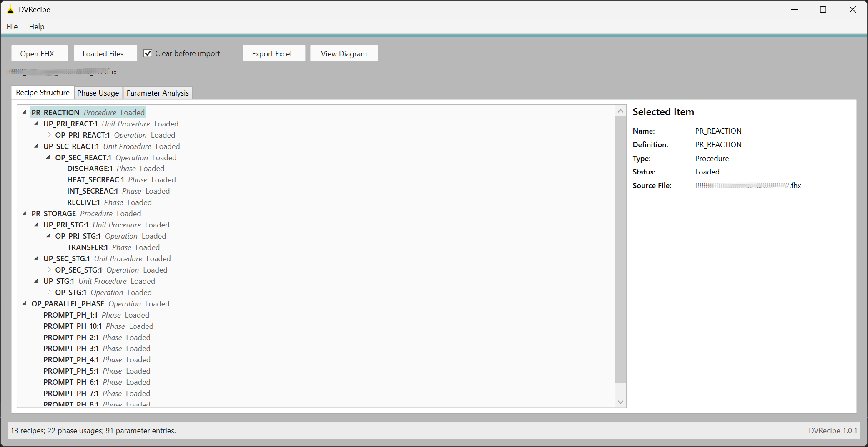Expand the OP_PRI_REACT:1 operation node
Viewport: 868px width, 447px height.
49,135
